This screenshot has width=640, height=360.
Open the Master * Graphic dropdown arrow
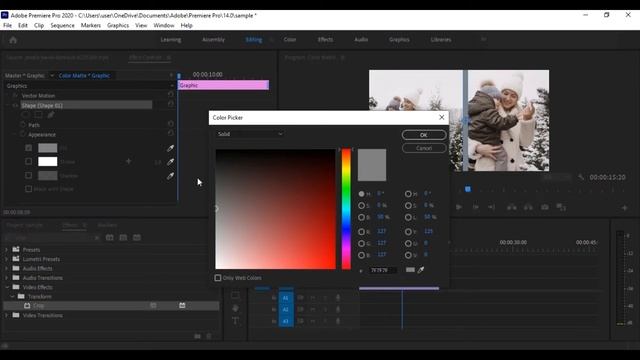[x=52, y=76]
